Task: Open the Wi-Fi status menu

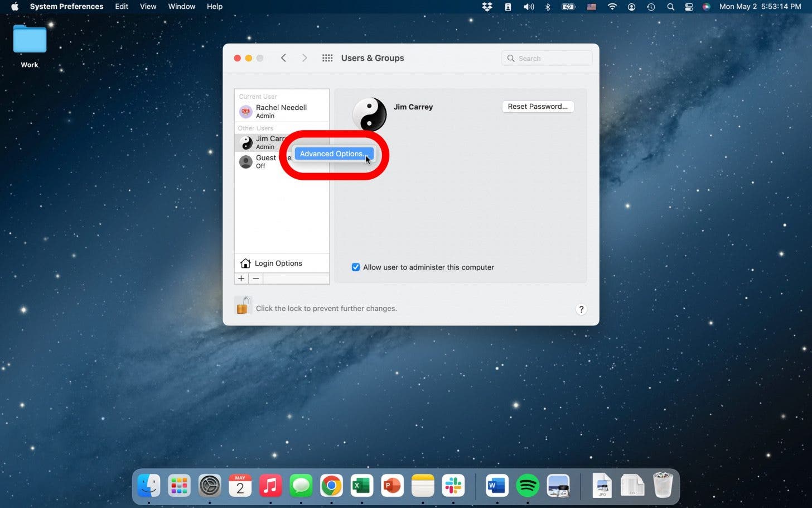Action: click(x=612, y=7)
